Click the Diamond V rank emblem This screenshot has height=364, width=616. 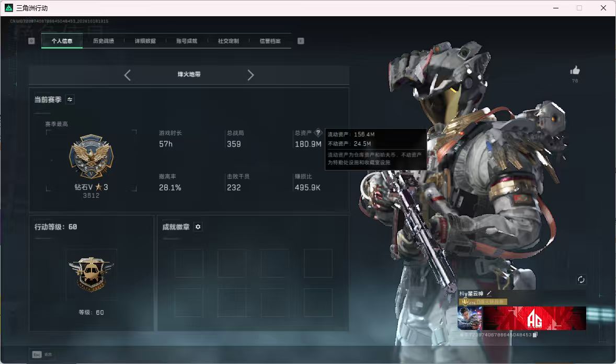91,157
